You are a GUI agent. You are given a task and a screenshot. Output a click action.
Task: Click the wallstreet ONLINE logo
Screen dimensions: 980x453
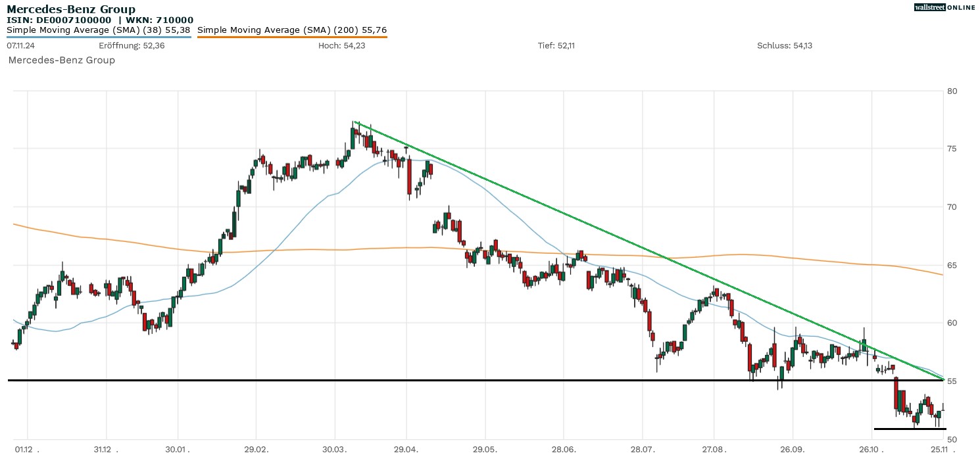[x=944, y=7]
